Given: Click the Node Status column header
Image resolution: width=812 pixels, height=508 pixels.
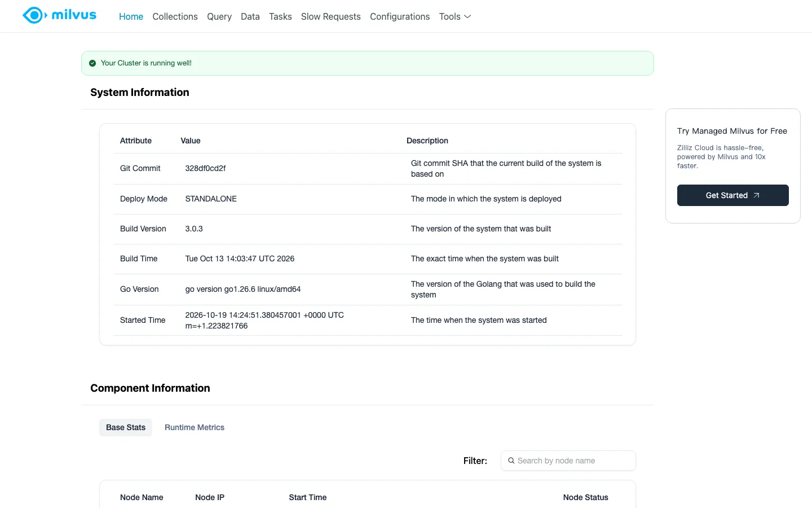Looking at the screenshot, I should point(586,497).
